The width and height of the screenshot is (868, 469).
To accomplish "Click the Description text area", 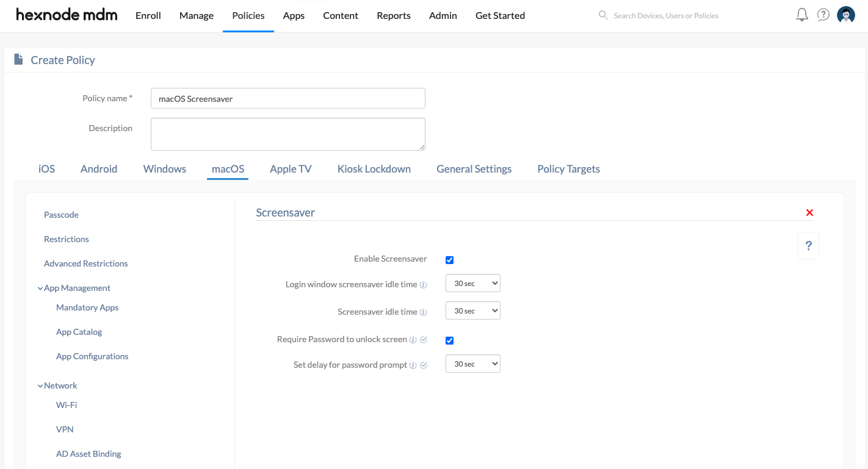I will (288, 134).
